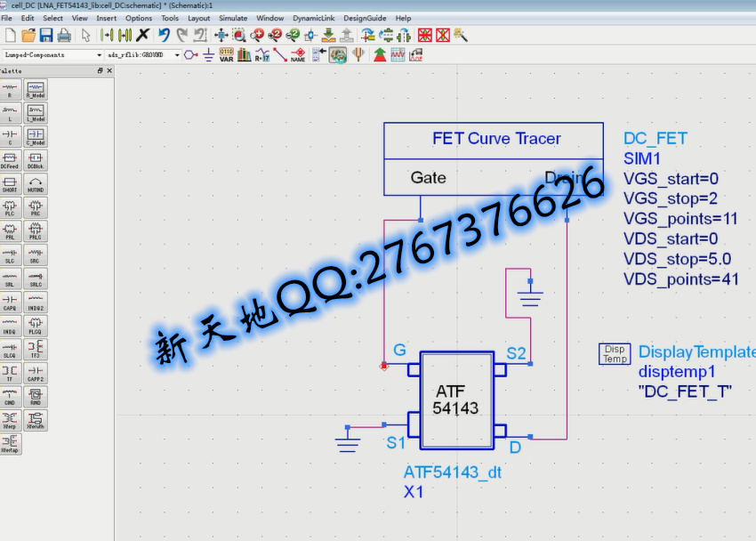Insert a ground symbol from the toolbar
Viewport: 756px width, 541px height.
tap(208, 55)
